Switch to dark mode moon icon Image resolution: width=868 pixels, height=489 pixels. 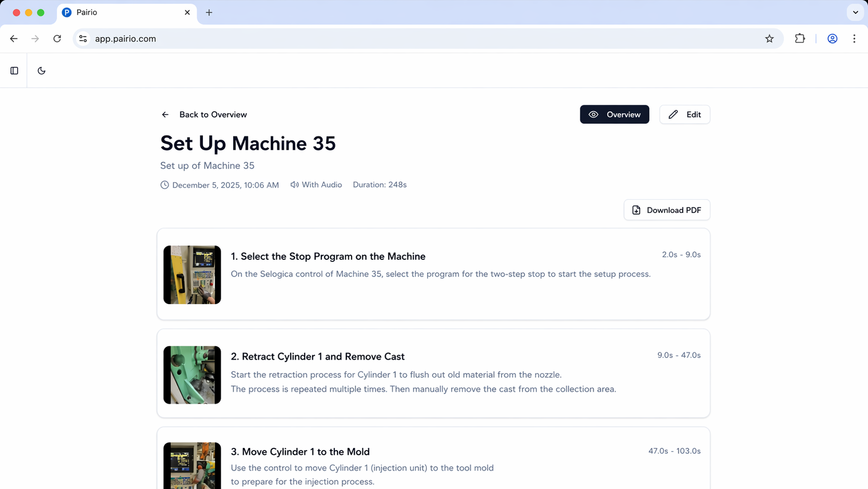(x=42, y=71)
